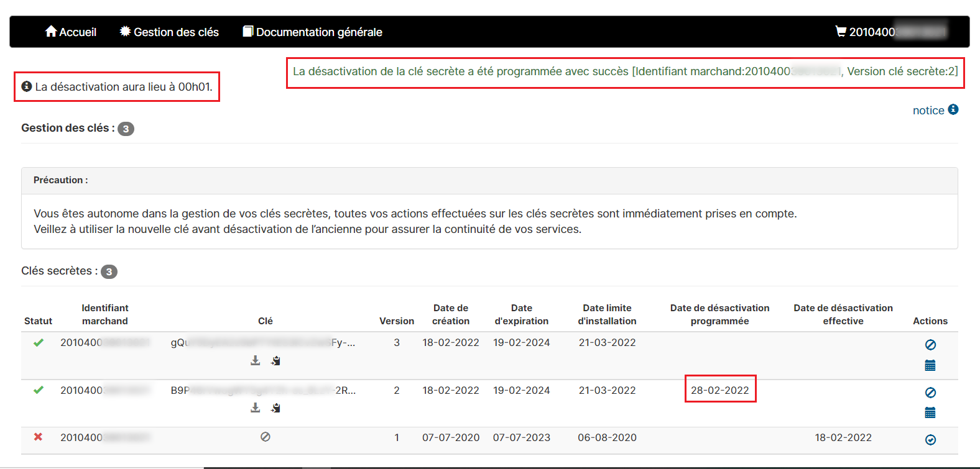Viewport: 980px width, 469px height.
Task: Select the effective deactivation date 18-02-2022
Action: pos(843,437)
